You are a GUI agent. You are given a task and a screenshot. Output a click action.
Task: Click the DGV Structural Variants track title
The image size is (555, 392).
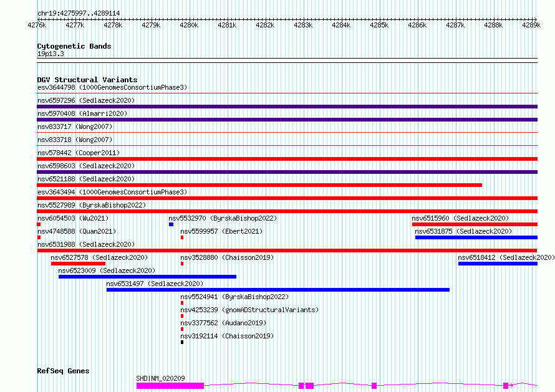pyautogui.click(x=87, y=80)
